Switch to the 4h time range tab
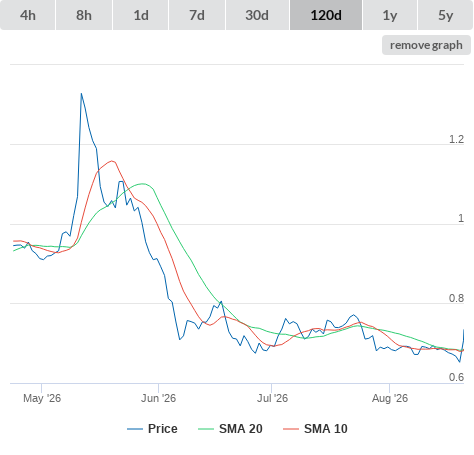 tap(28, 15)
